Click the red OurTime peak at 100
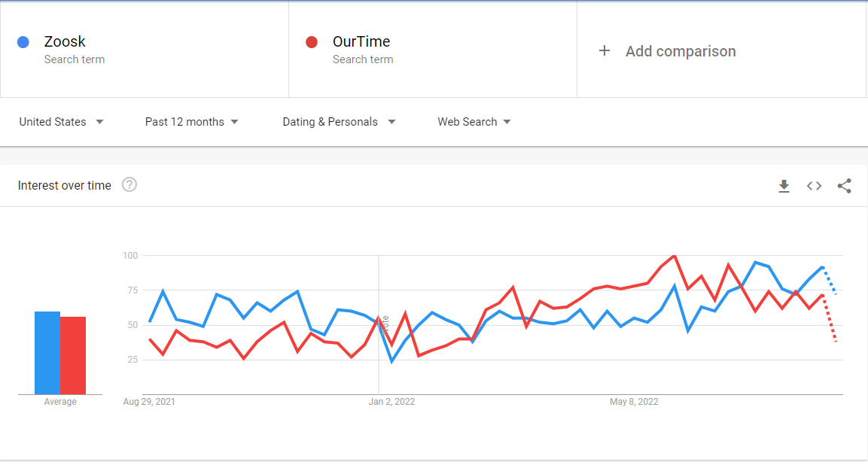 point(674,256)
